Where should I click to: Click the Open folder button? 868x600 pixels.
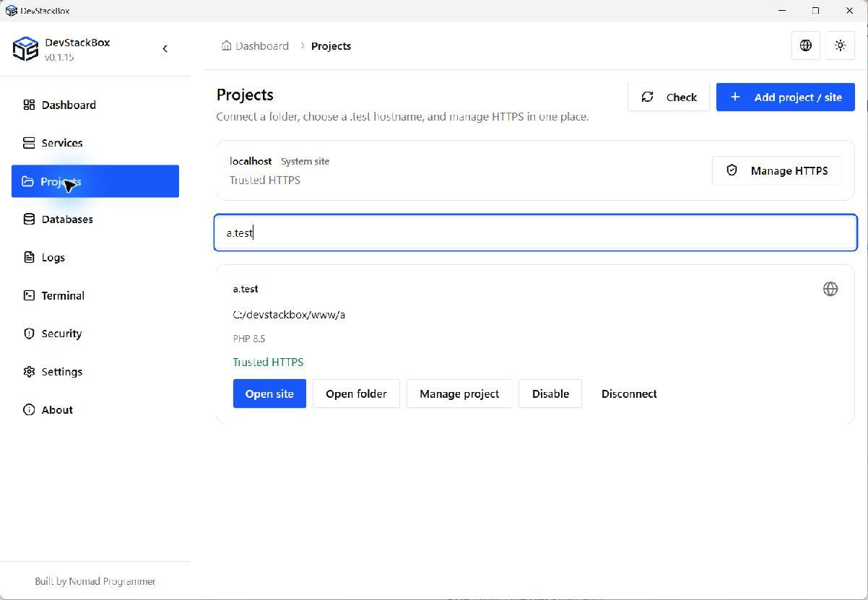point(356,394)
